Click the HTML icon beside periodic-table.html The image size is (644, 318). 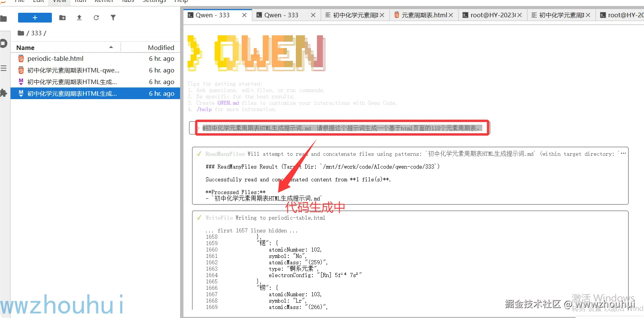(x=21, y=59)
